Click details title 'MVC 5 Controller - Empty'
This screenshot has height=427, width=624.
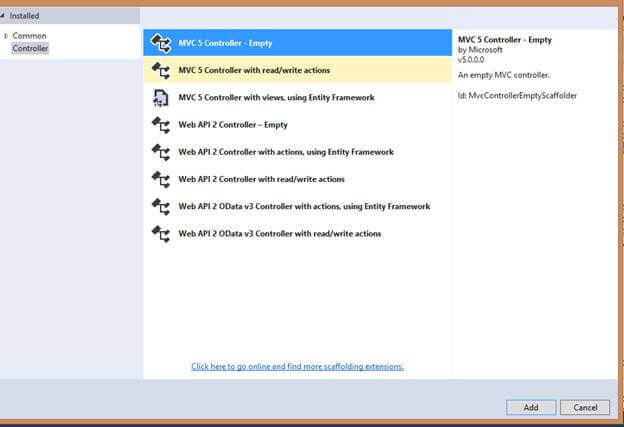505,40
